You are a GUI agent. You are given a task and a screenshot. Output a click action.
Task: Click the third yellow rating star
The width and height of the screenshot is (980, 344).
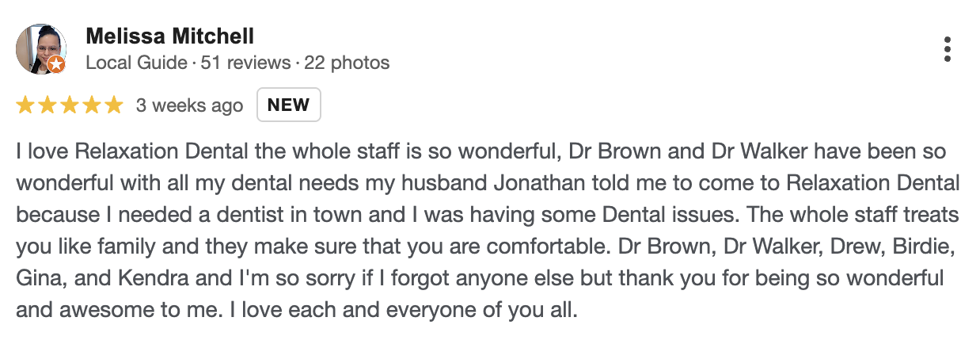[x=70, y=105]
